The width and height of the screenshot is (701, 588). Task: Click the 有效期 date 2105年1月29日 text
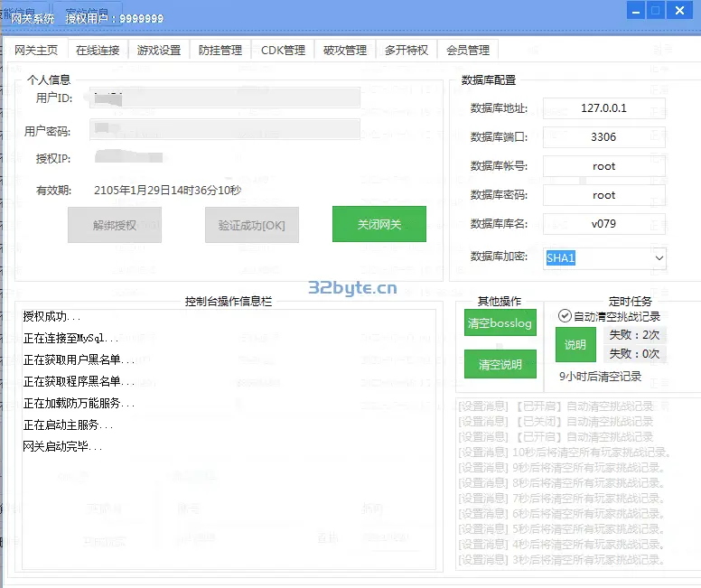[x=168, y=191]
